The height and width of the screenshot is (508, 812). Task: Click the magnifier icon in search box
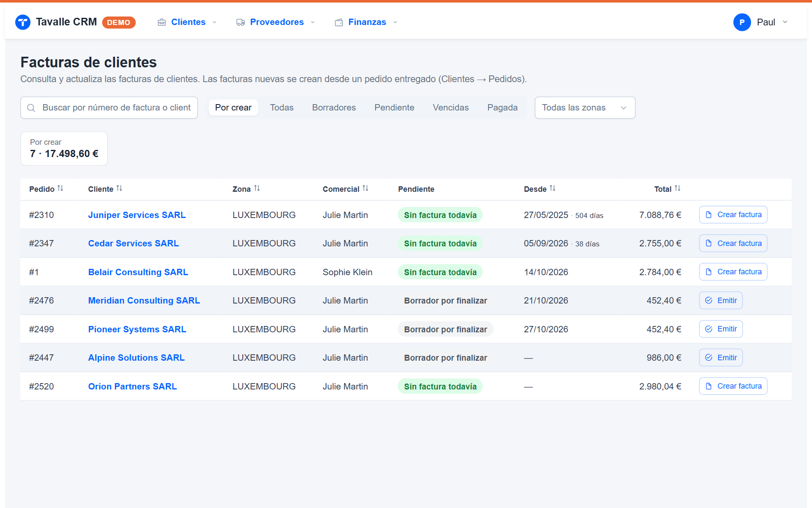[31, 108]
